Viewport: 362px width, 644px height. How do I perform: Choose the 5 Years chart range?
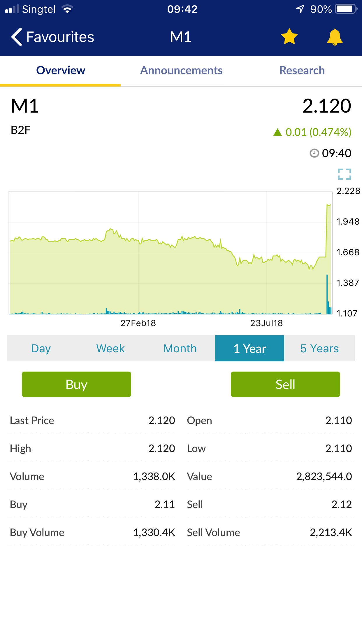319,348
